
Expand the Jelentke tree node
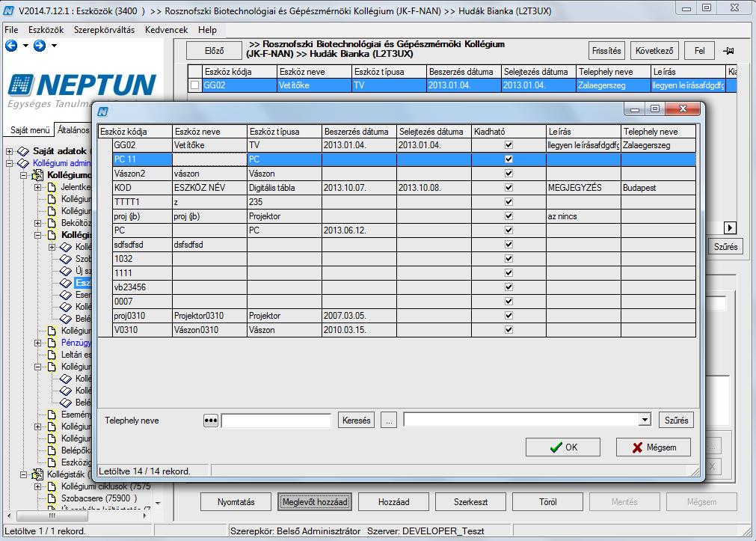[x=37, y=187]
